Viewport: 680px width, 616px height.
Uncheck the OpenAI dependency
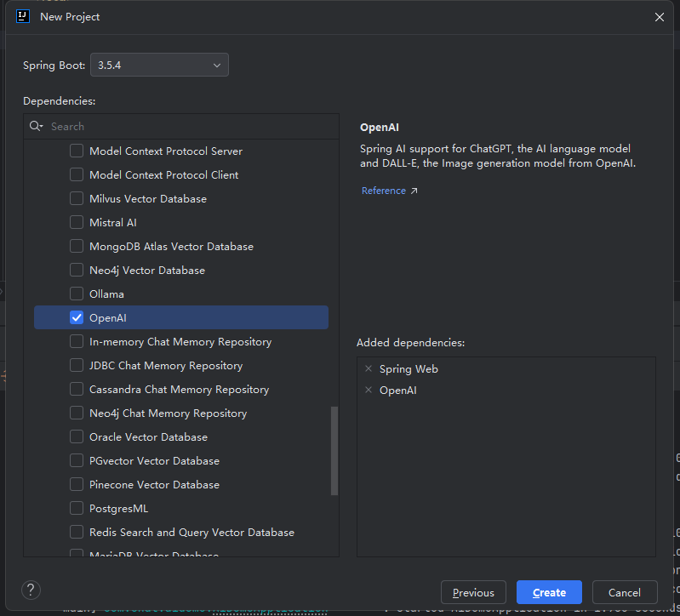coord(77,317)
